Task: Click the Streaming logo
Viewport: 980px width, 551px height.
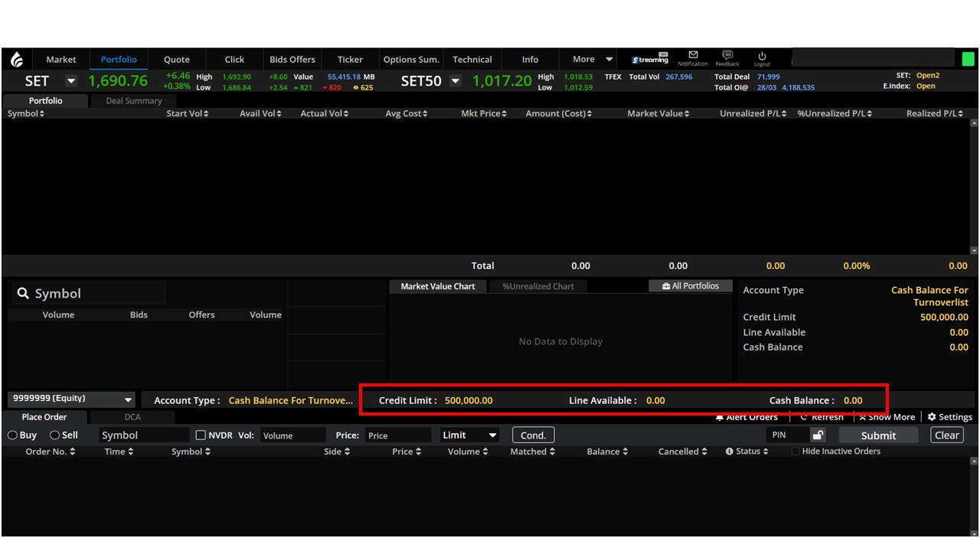Action: pyautogui.click(x=650, y=59)
